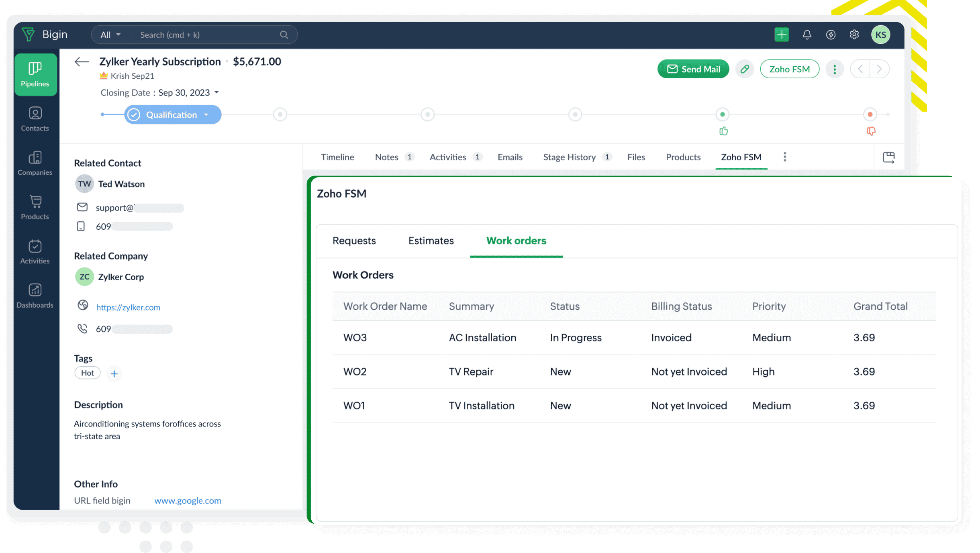Switch to the Timeline tab
Screen dimensions: 980x553
pos(337,157)
